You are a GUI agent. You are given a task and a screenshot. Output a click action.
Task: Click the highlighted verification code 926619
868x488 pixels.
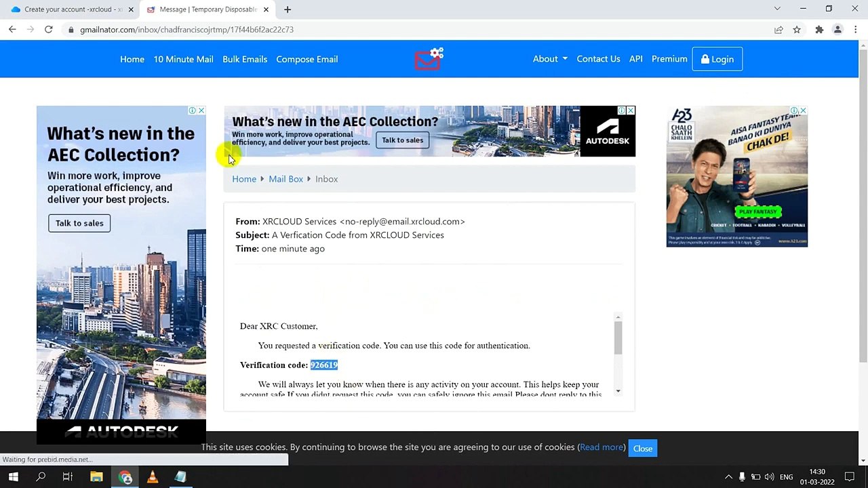pos(324,365)
